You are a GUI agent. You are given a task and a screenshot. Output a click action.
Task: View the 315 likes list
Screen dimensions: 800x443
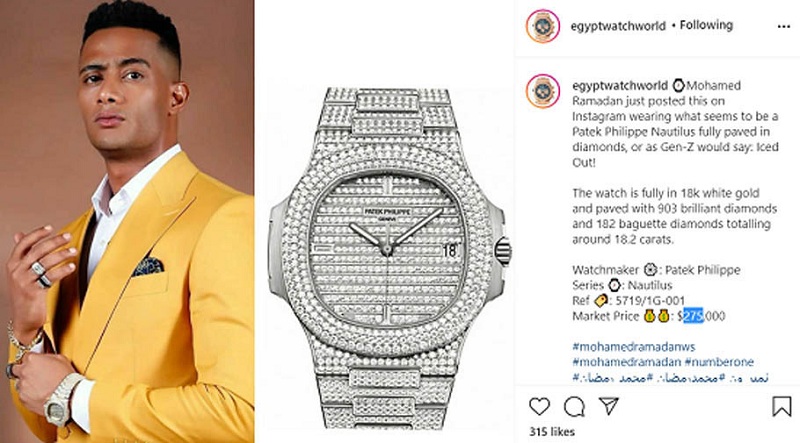[x=552, y=432]
